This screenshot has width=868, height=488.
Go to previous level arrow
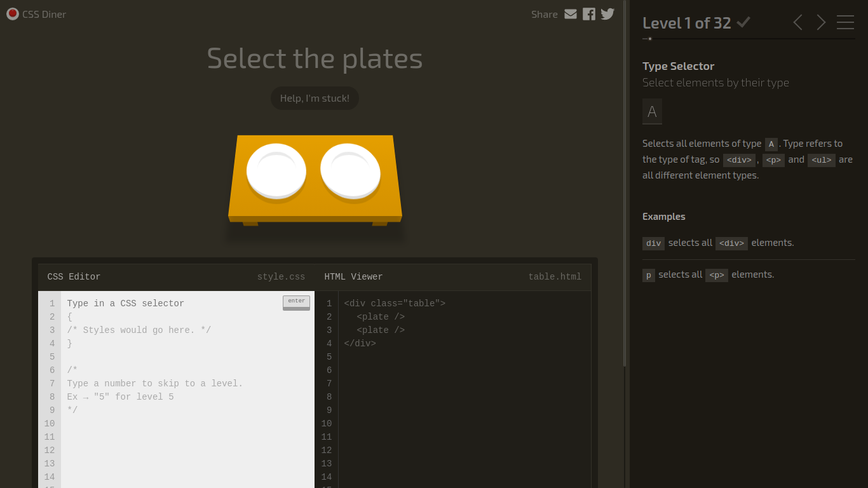pyautogui.click(x=798, y=23)
